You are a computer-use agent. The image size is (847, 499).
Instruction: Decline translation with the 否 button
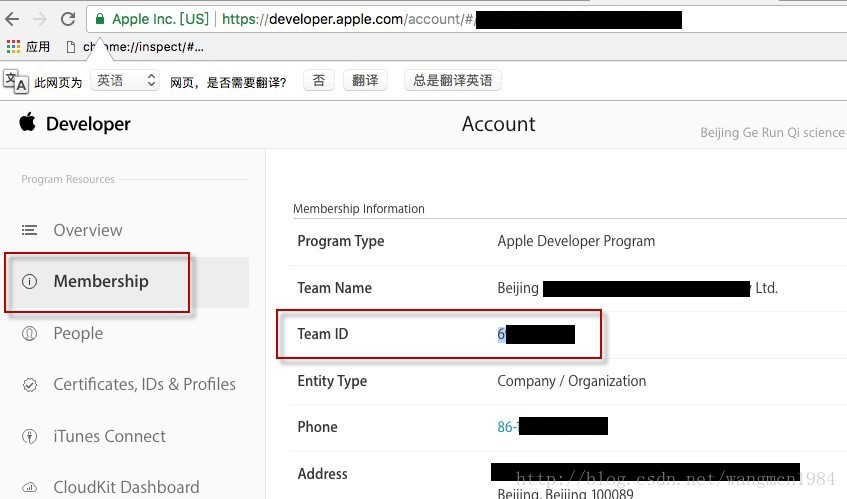(319, 80)
